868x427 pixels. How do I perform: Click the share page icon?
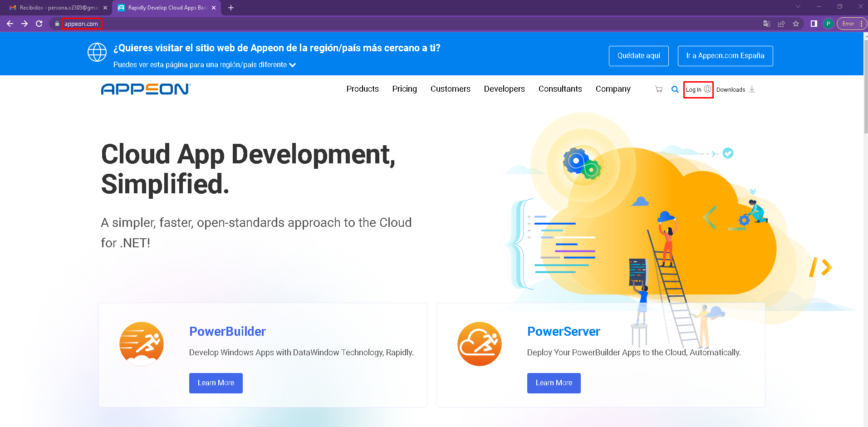coord(781,24)
